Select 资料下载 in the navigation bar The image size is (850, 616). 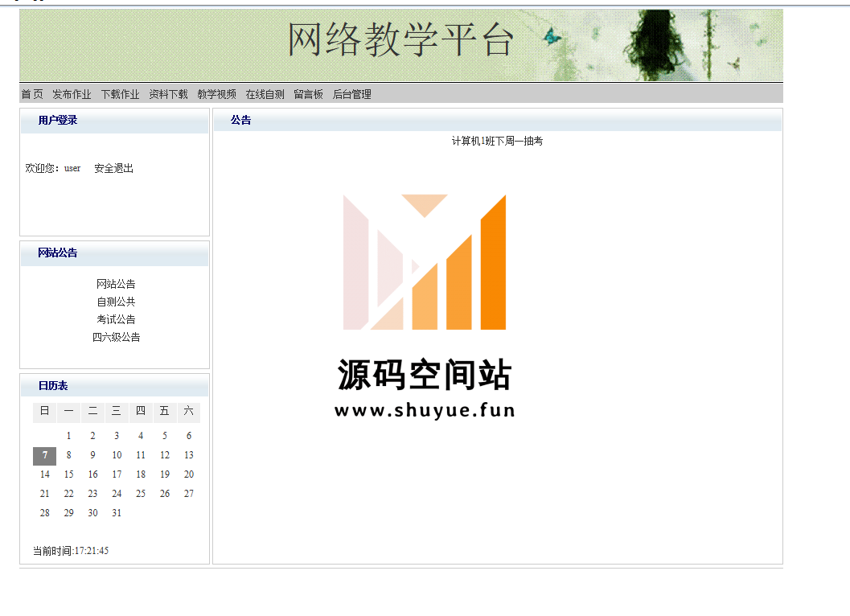(x=168, y=94)
